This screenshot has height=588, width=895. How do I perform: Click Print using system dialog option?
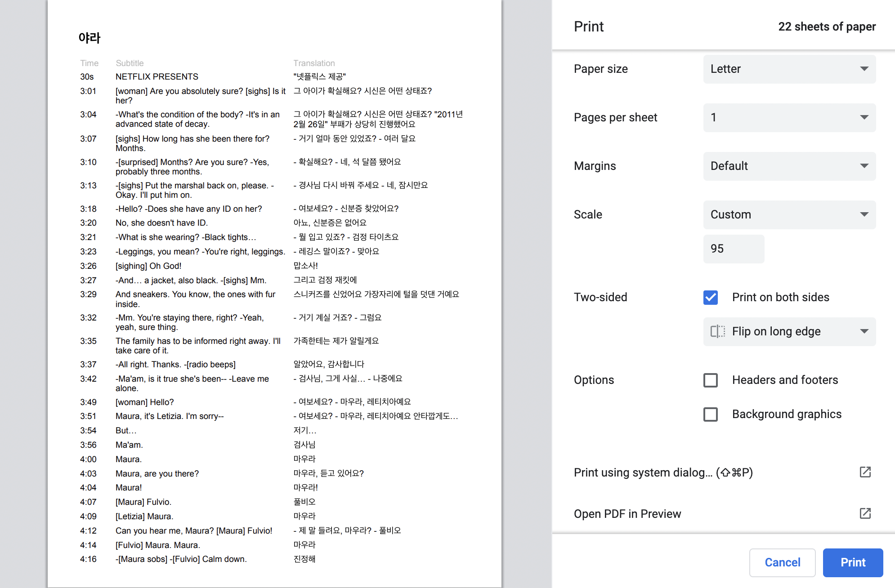click(663, 472)
